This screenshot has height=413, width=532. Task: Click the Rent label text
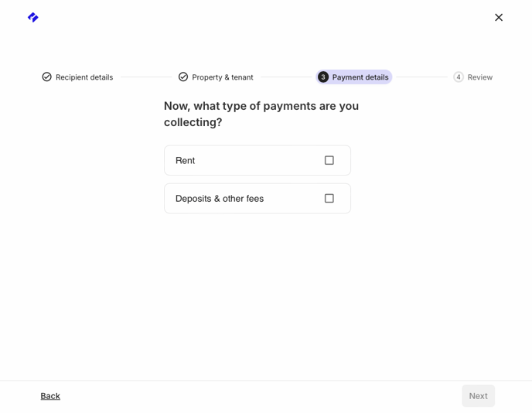click(x=186, y=161)
